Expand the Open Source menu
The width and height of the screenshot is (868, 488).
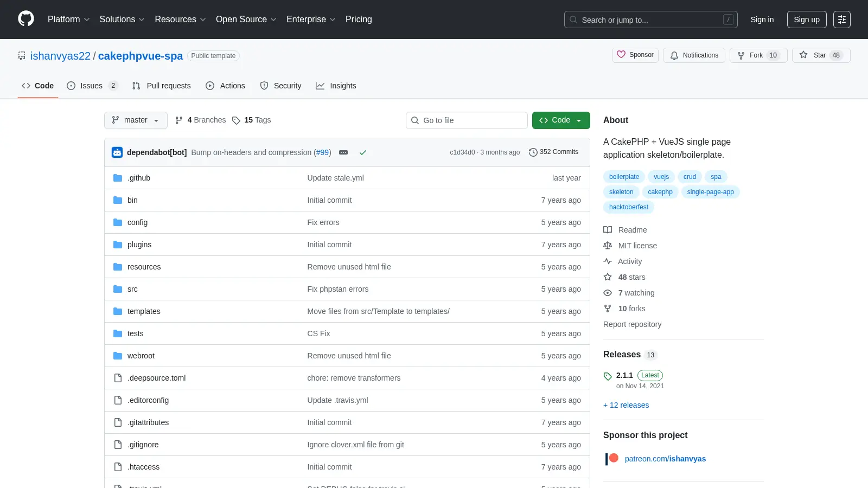click(246, 20)
